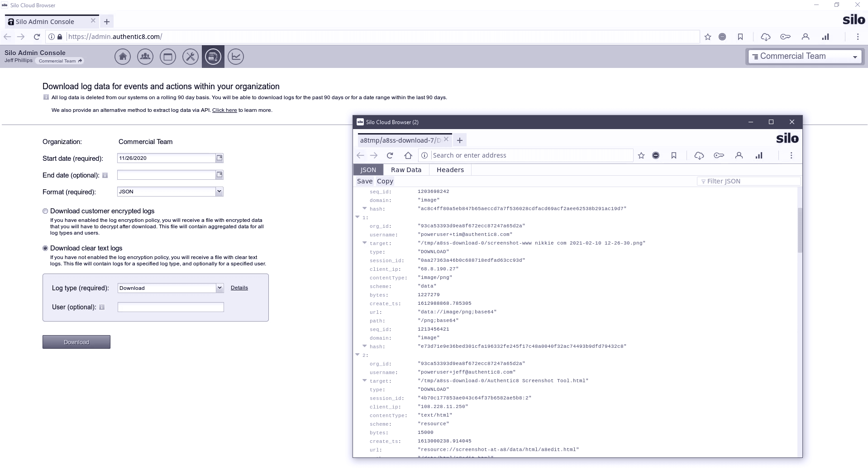Viewport: 868px width, 471px height.
Task: Open new tab in second Silo window
Action: (x=460, y=140)
